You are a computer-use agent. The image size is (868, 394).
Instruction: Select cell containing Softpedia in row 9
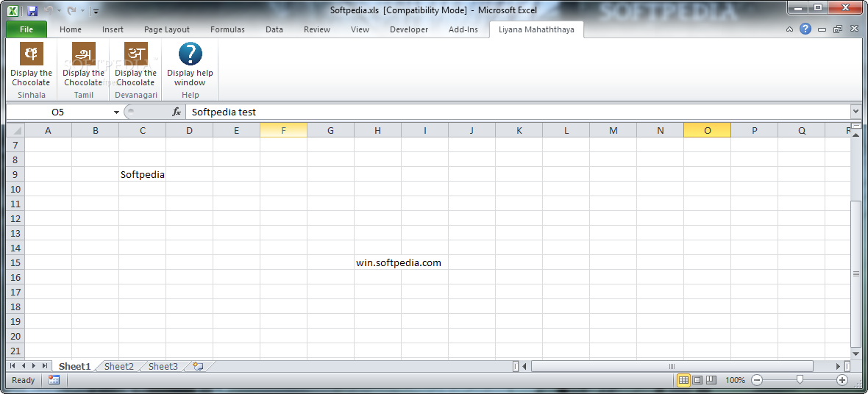click(x=142, y=174)
